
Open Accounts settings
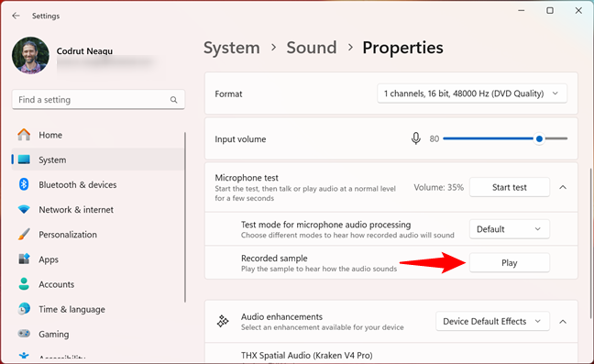(x=98, y=284)
